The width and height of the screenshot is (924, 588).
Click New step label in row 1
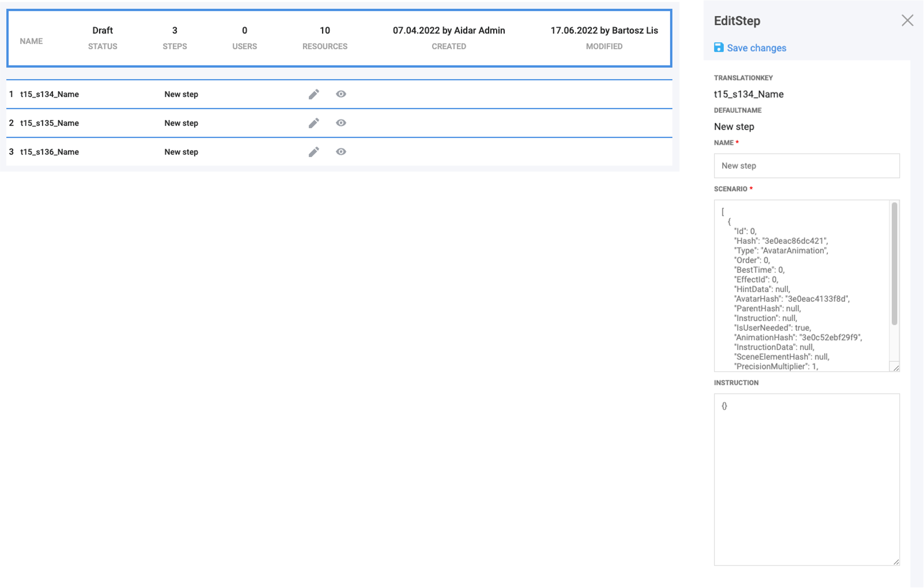[x=181, y=94]
